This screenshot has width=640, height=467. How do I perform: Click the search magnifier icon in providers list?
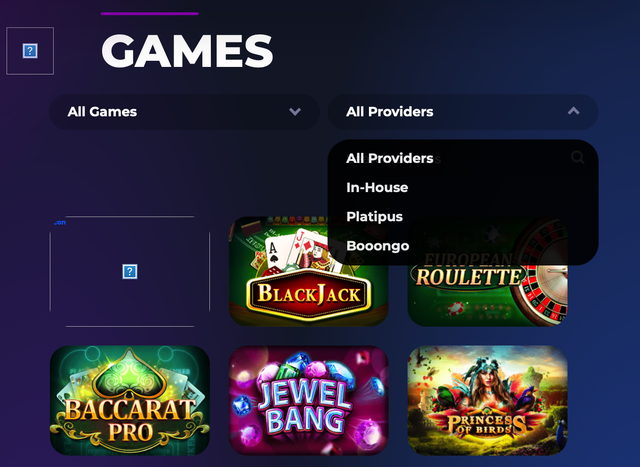(577, 157)
